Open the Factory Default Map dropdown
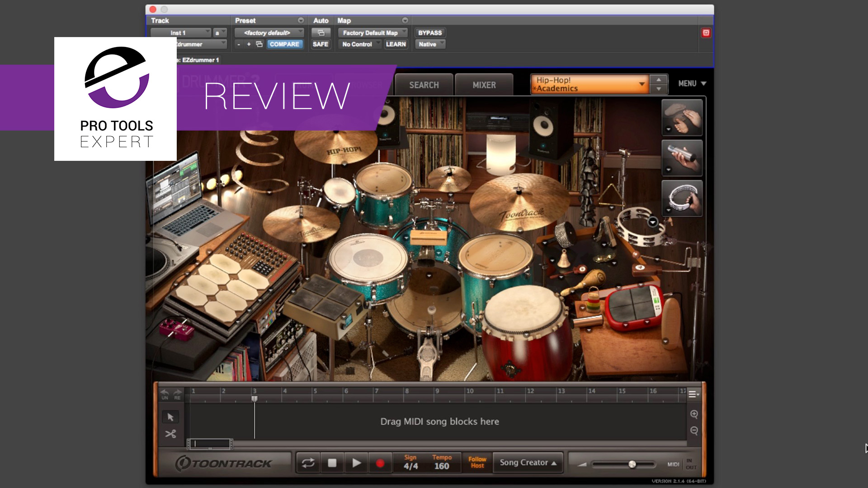Screen dimensions: 868x488 point(373,33)
